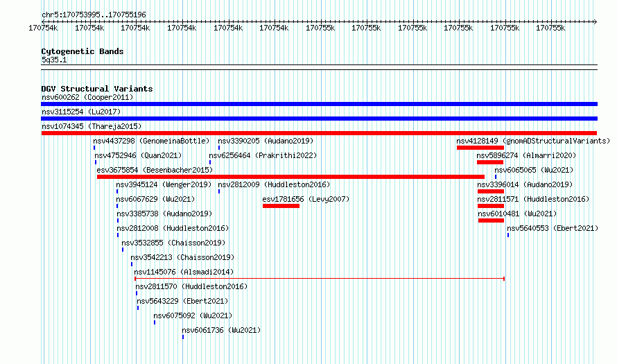Screen dimensions: 617x364
Task: Select the long red bar under esv3675854
Action: (x=290, y=177)
